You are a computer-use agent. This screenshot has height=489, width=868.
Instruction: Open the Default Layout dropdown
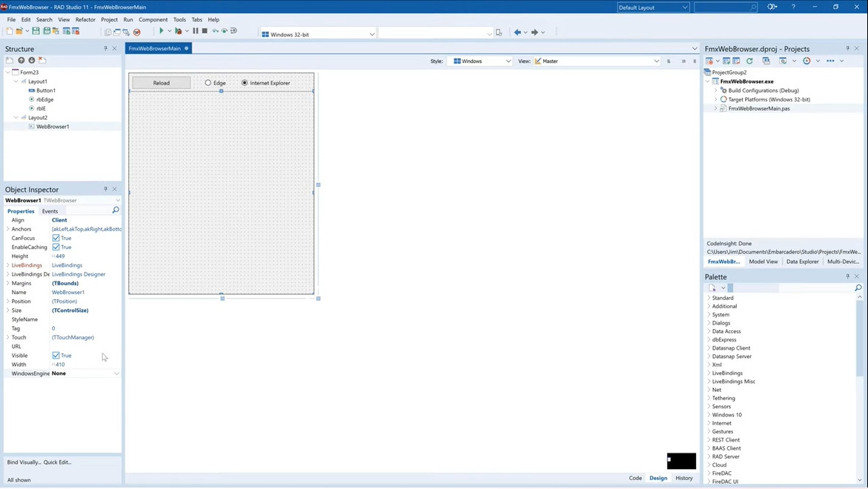685,7
